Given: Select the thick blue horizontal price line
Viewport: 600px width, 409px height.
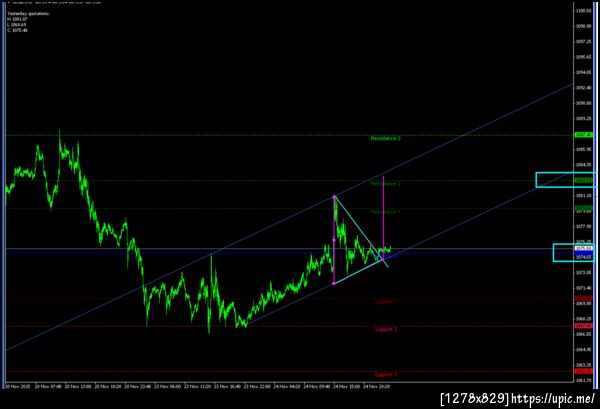Looking at the screenshot, I should tap(289, 253).
